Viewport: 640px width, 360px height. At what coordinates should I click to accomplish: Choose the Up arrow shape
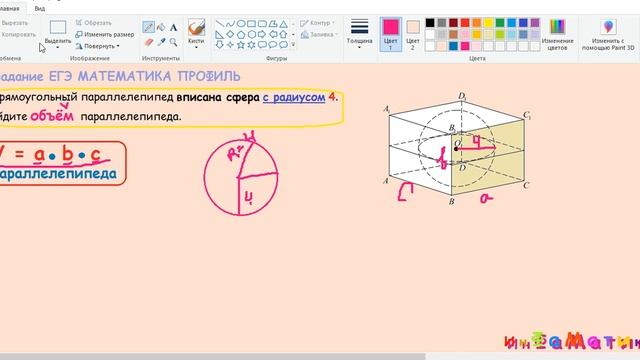pyautogui.click(x=283, y=34)
